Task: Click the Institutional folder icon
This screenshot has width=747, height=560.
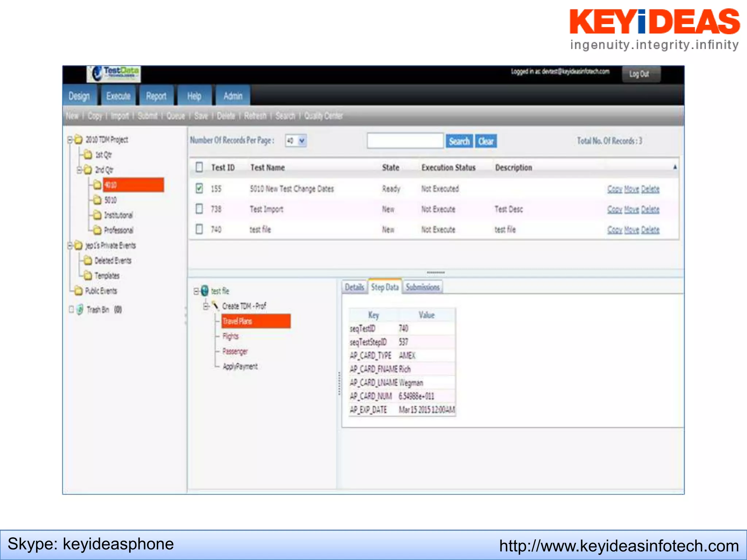Action: (x=97, y=215)
